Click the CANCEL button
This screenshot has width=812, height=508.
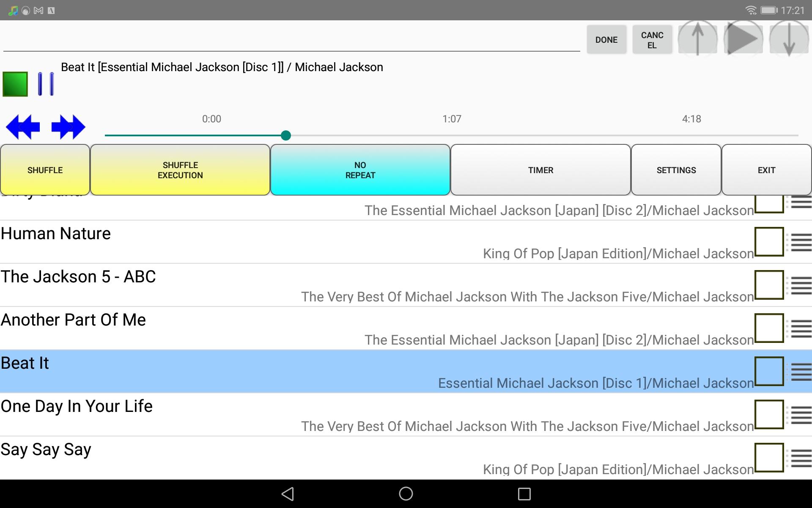(x=652, y=40)
